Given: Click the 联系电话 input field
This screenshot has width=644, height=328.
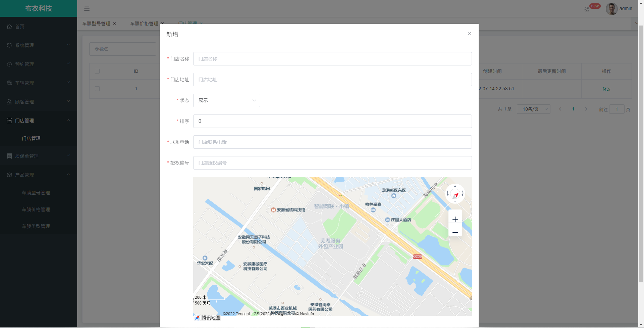Looking at the screenshot, I should (x=332, y=142).
